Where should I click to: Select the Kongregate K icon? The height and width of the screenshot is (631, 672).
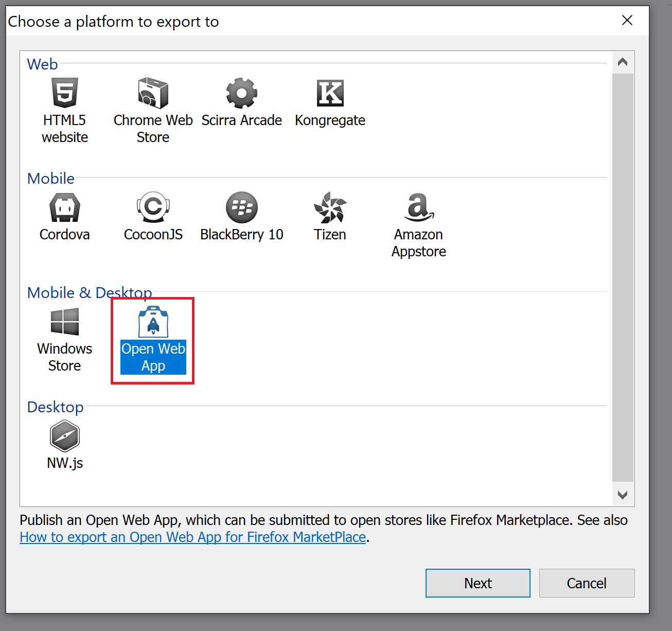[330, 93]
